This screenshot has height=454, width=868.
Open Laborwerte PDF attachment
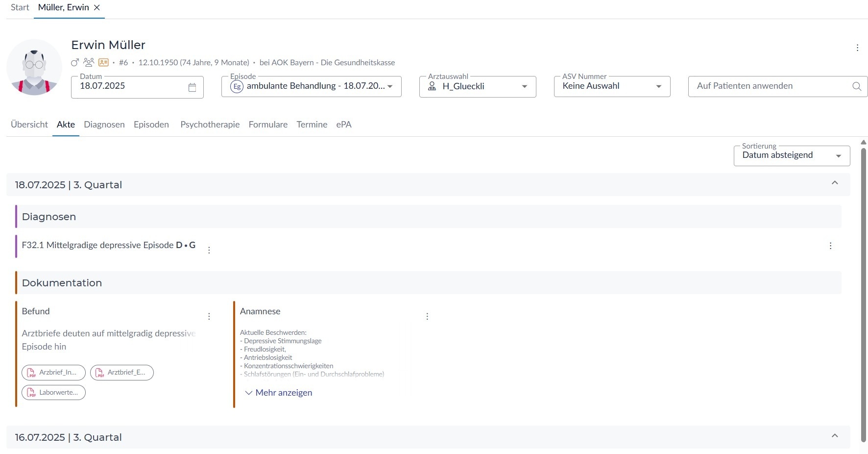click(53, 393)
